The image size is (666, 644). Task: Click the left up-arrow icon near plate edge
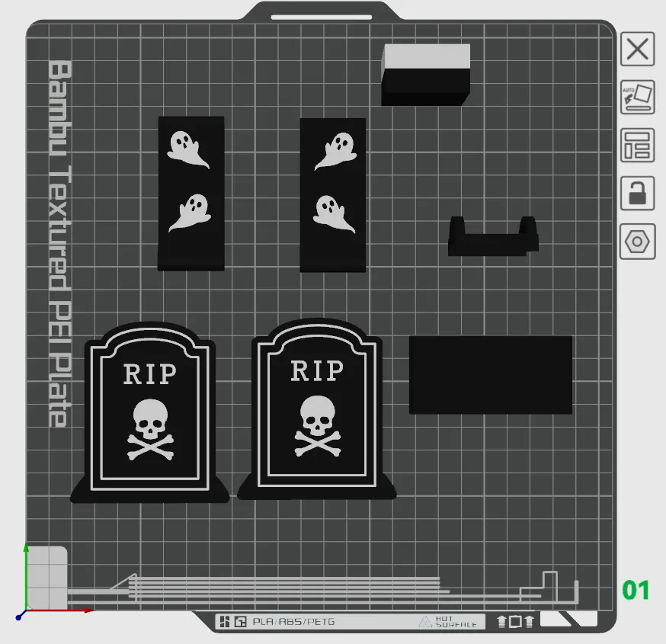pyautogui.click(x=501, y=622)
